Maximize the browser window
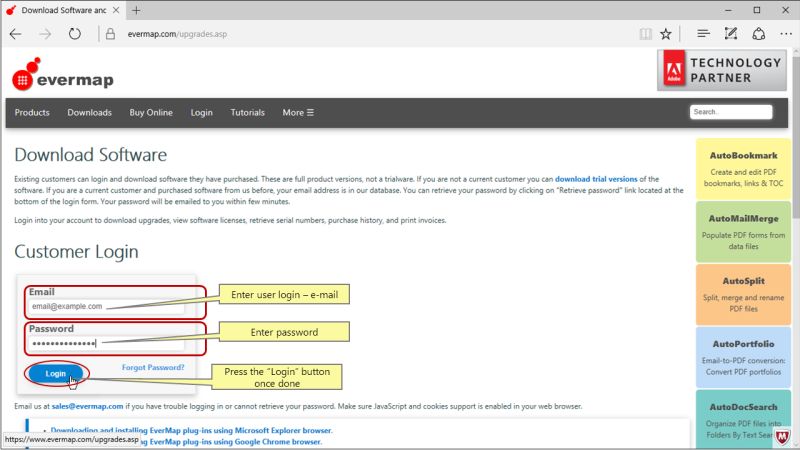Viewport: 800px width, 450px height. click(757, 10)
